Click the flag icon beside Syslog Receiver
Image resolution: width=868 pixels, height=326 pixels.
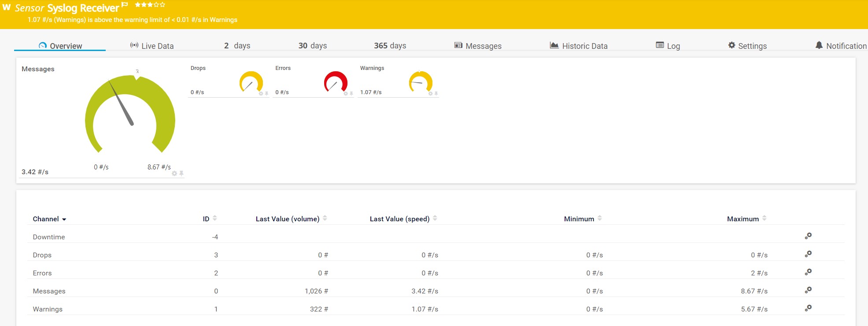click(125, 5)
